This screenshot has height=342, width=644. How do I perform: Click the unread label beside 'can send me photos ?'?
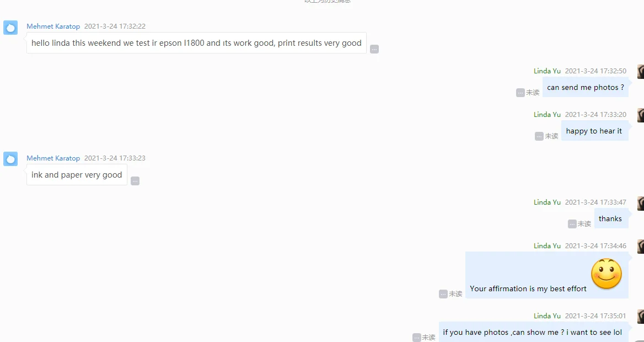click(533, 93)
